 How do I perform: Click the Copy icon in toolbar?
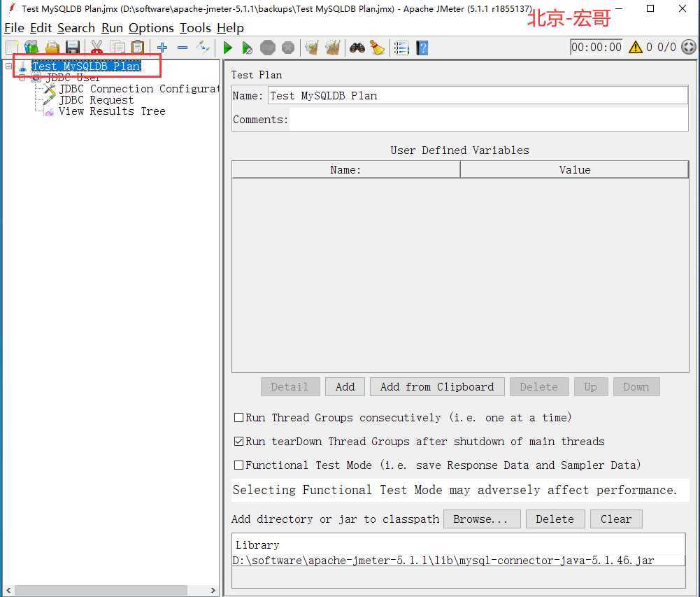(118, 48)
